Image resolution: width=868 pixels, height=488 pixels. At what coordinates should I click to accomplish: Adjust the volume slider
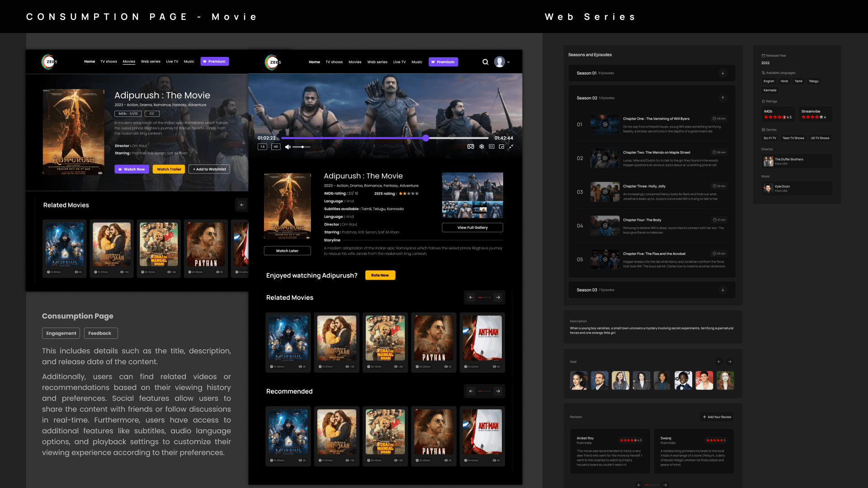pos(301,147)
